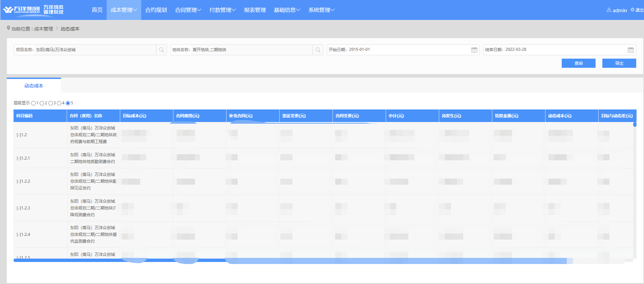Viewport: 644px width, 284px height.
Task: Expand the 成本管理 dropdown menu
Action: pyautogui.click(x=124, y=10)
